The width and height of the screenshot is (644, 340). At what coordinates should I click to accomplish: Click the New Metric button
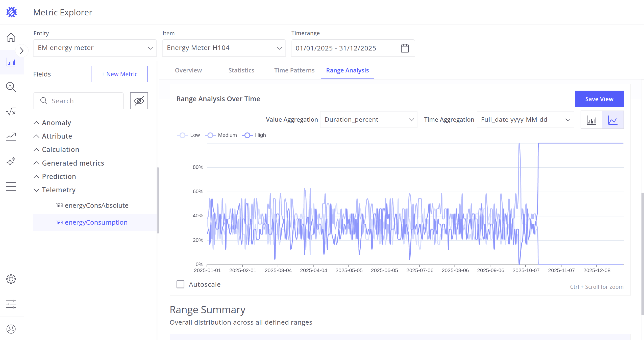(119, 74)
